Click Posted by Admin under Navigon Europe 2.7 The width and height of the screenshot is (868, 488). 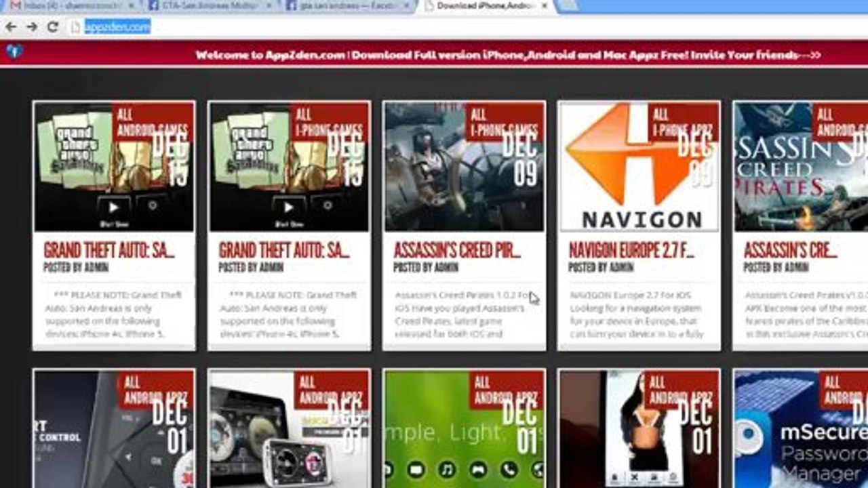tap(601, 268)
